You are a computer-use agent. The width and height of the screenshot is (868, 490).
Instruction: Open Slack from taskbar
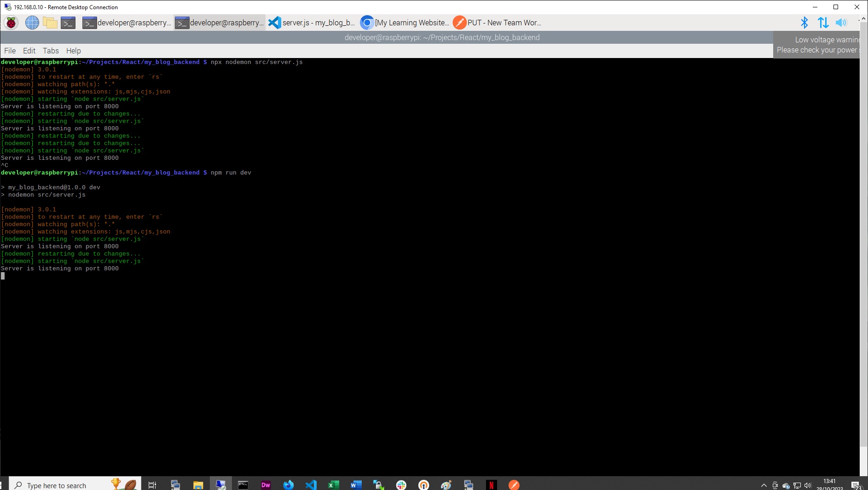(401, 485)
